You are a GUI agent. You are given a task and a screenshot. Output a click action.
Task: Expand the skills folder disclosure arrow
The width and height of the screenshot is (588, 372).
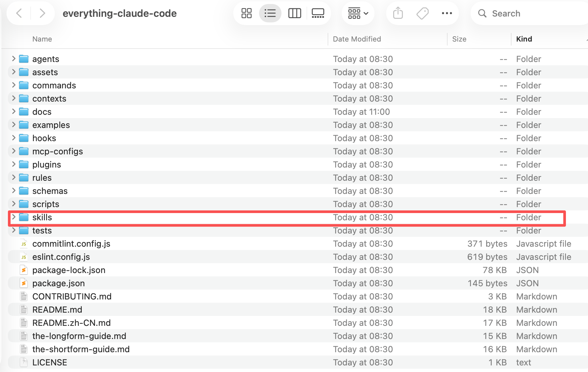point(14,217)
